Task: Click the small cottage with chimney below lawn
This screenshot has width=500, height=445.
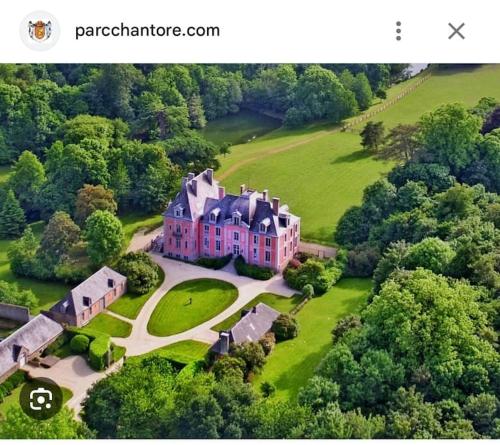Action: click(245, 329)
